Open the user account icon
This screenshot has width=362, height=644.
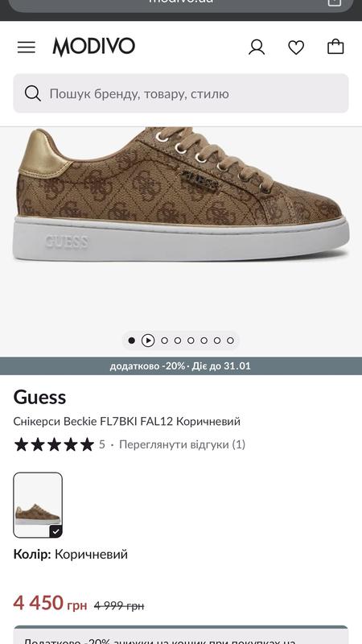[257, 47]
